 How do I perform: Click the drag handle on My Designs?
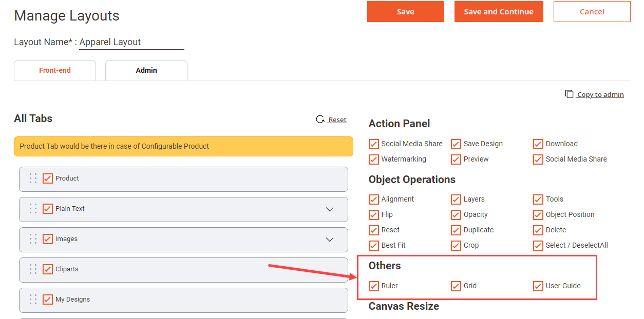33,300
